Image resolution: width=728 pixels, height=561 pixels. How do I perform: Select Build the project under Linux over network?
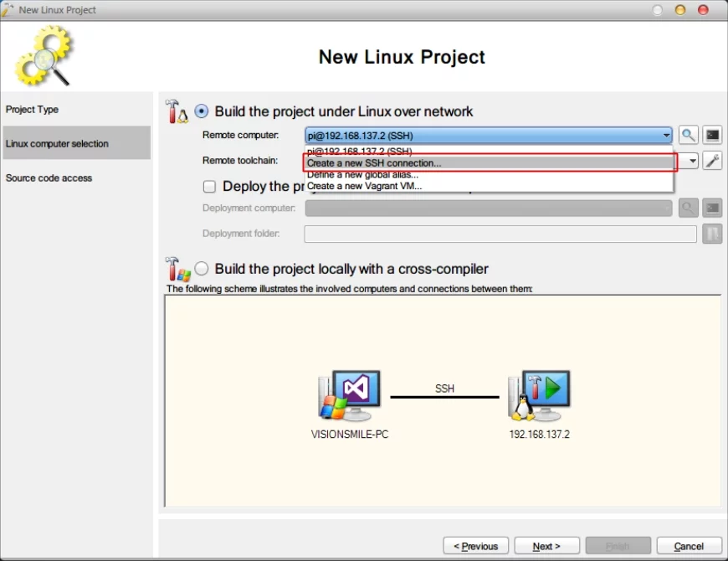pyautogui.click(x=202, y=111)
